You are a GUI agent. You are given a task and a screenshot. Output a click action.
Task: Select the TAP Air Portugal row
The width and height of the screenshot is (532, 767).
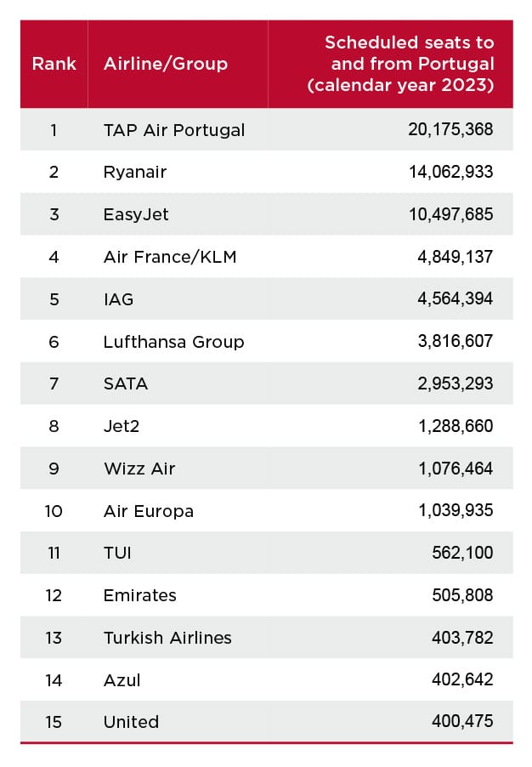pyautogui.click(x=267, y=129)
